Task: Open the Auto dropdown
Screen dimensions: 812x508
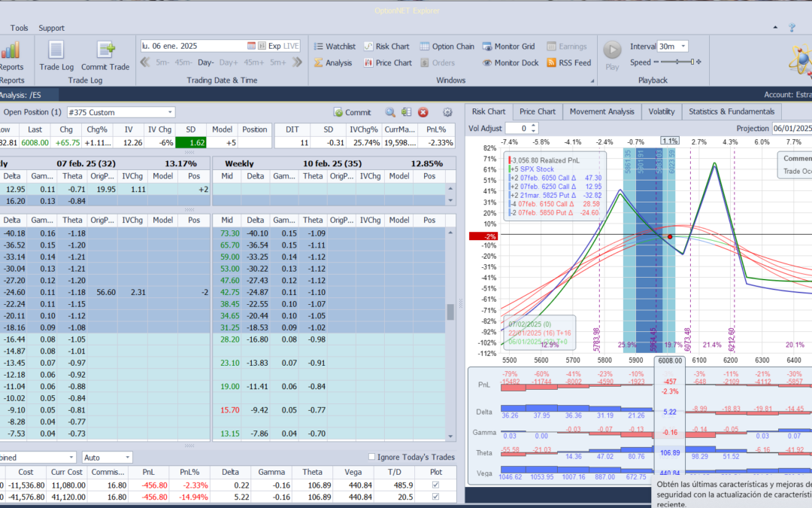Action: [127, 457]
